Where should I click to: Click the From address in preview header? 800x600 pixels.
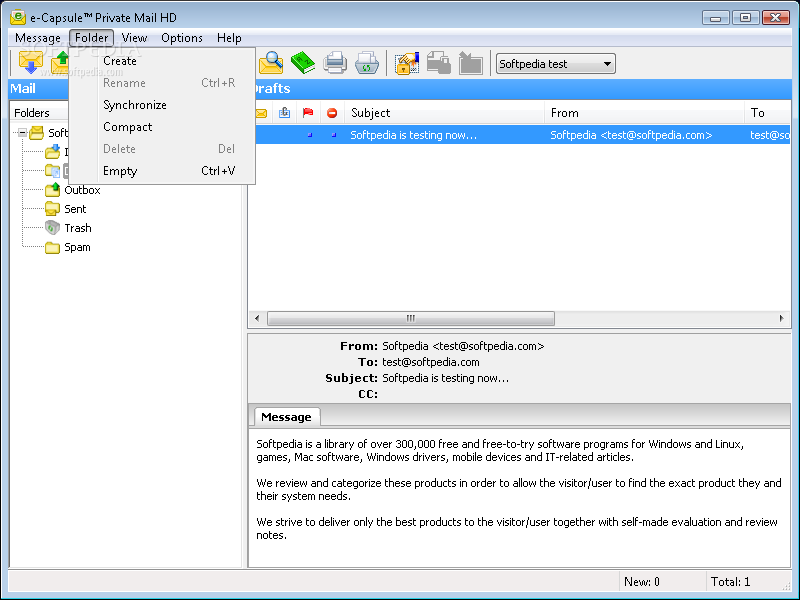tap(463, 346)
